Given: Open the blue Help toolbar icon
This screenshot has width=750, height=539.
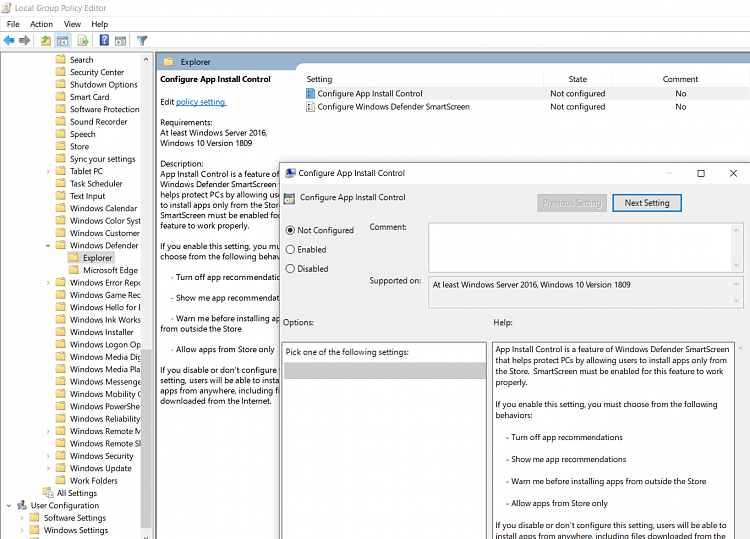Looking at the screenshot, I should click(x=104, y=41).
